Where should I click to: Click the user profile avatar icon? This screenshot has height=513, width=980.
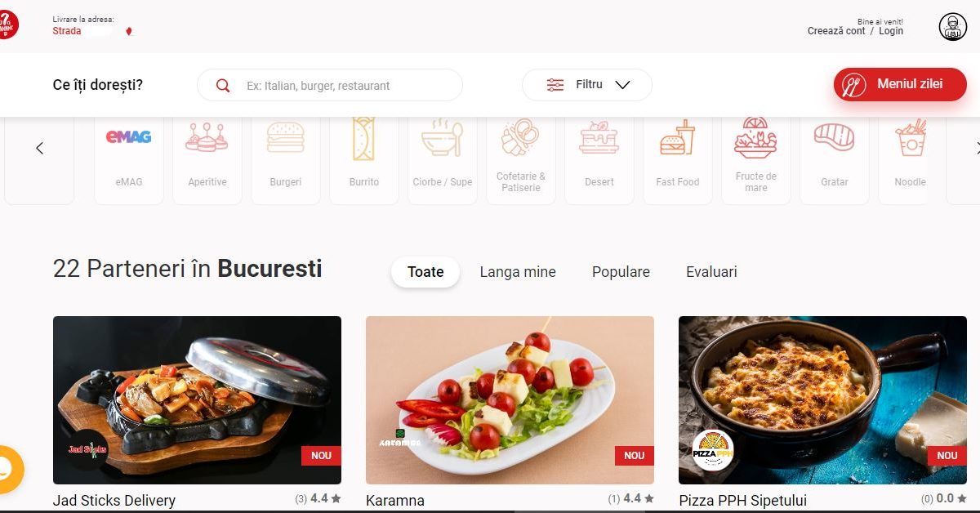pyautogui.click(x=952, y=27)
